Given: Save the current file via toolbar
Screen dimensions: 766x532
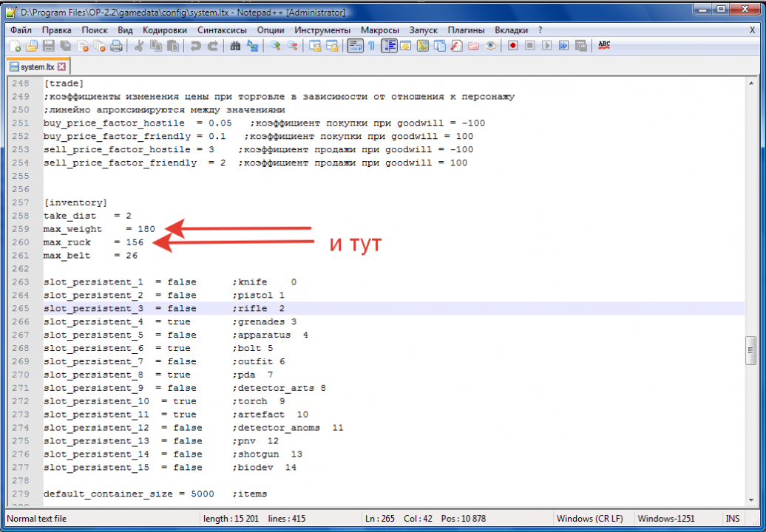Looking at the screenshot, I should [x=48, y=47].
